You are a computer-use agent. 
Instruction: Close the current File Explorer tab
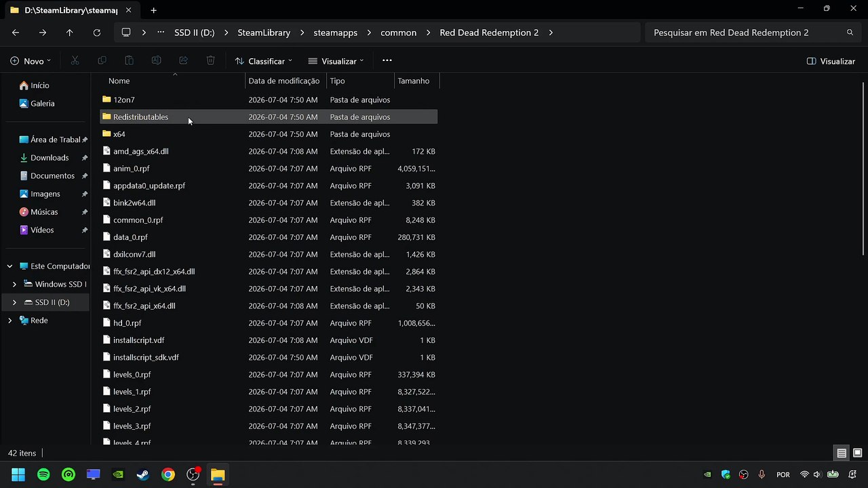pyautogui.click(x=128, y=10)
